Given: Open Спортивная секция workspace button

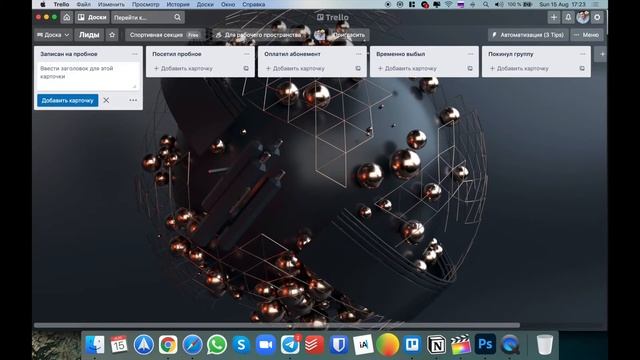Looking at the screenshot, I should click(x=164, y=35).
